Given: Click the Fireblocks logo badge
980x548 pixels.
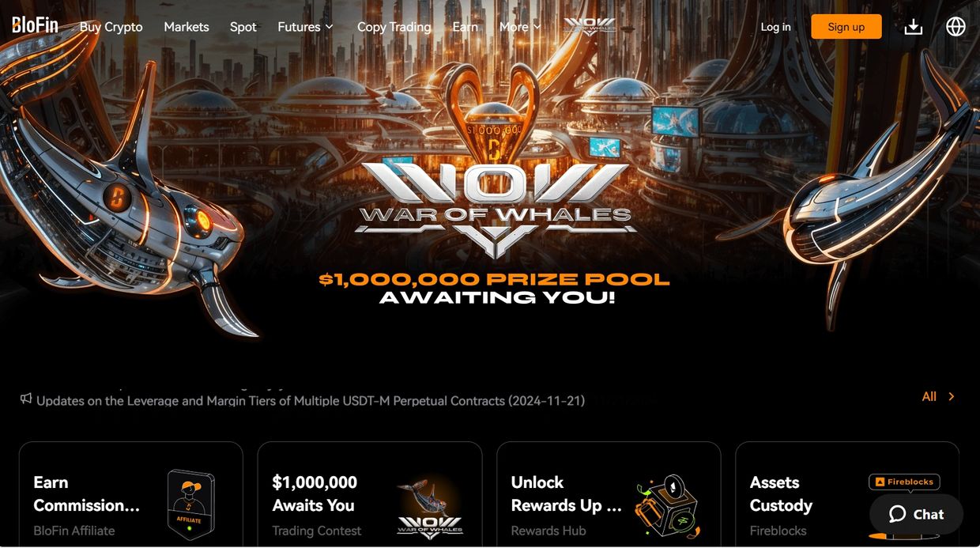Looking at the screenshot, I should coord(903,482).
